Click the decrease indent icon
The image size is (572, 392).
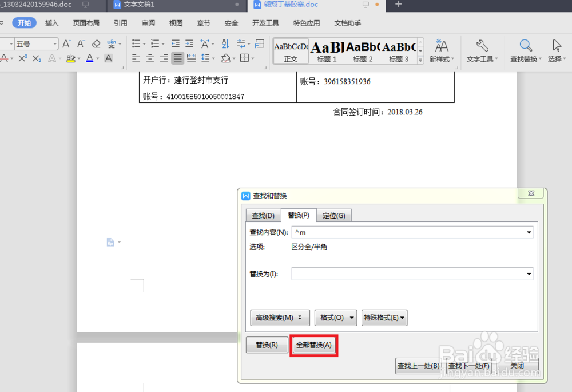pos(177,43)
